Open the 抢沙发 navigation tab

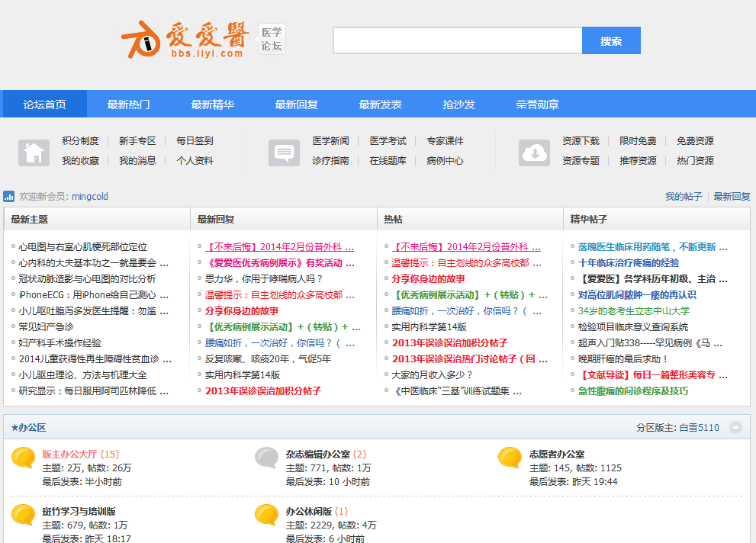point(459,104)
